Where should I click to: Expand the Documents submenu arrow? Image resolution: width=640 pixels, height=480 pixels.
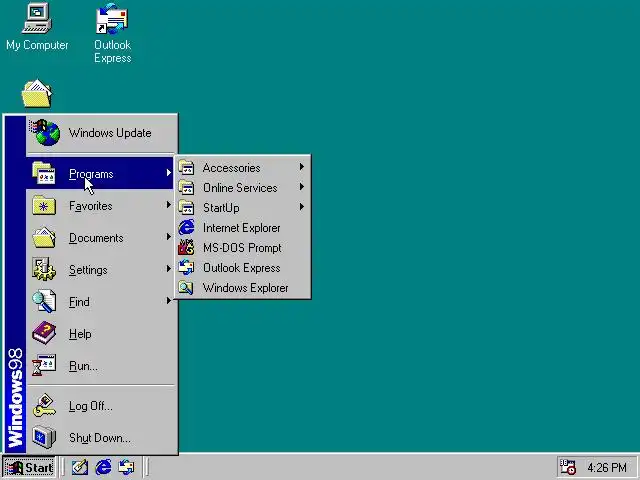point(169,237)
